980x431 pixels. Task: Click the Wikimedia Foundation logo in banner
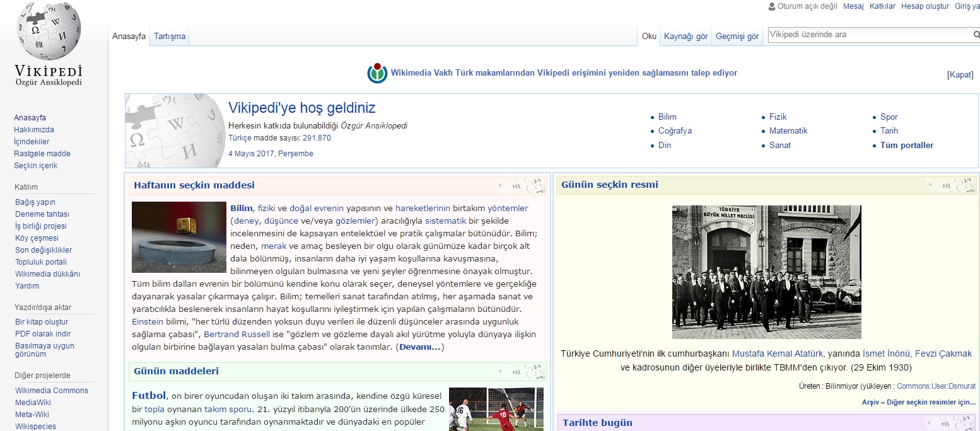tap(377, 73)
